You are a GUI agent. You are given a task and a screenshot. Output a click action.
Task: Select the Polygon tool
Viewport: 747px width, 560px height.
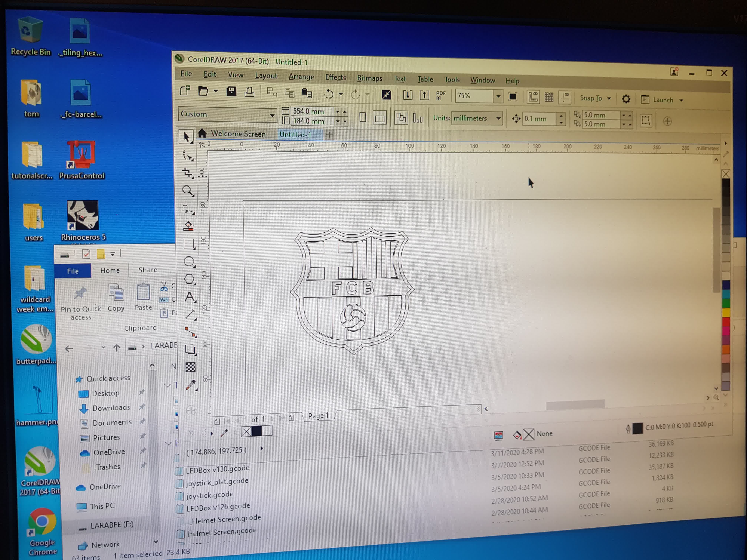click(190, 279)
